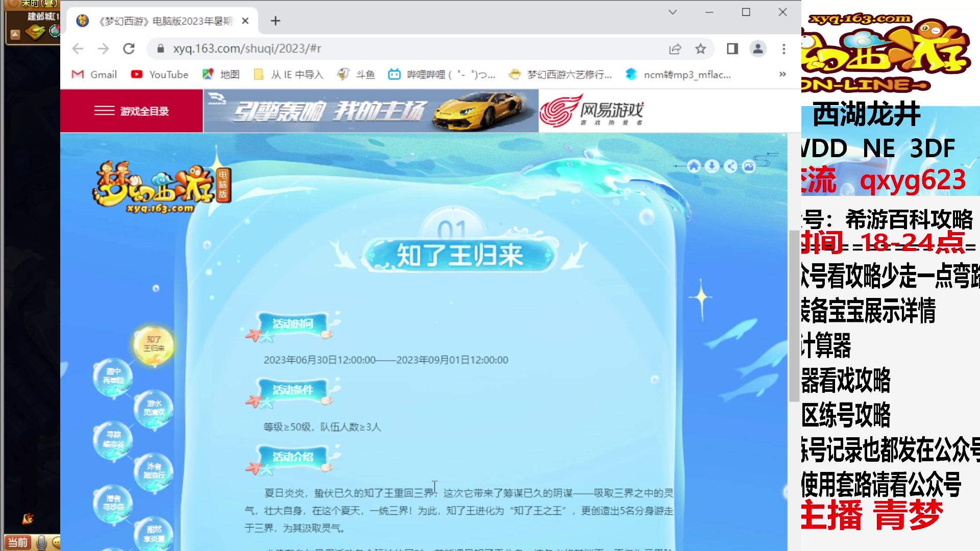Viewport: 980px width, 551px height.
Task: Open the 哔哩哔哩 bookmark
Action: [x=442, y=74]
